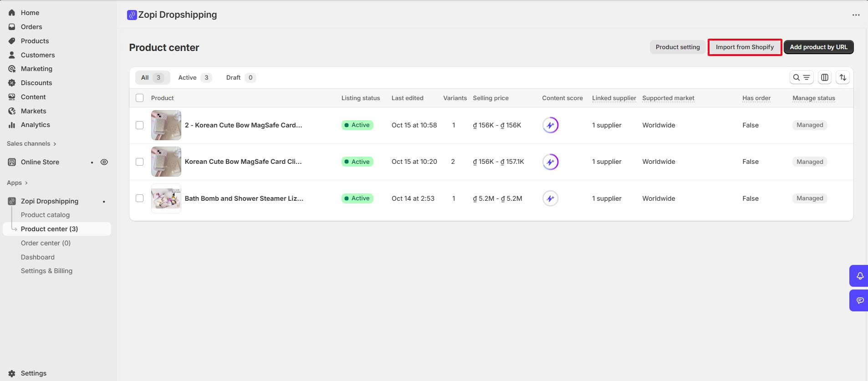Image resolution: width=868 pixels, height=381 pixels.
Task: Click Import from Shopify button
Action: click(x=745, y=47)
